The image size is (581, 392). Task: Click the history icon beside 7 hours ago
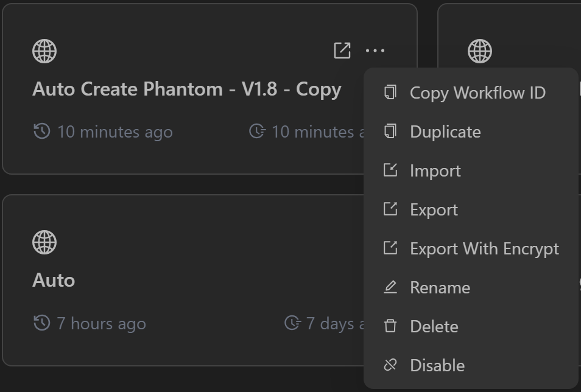(x=41, y=323)
